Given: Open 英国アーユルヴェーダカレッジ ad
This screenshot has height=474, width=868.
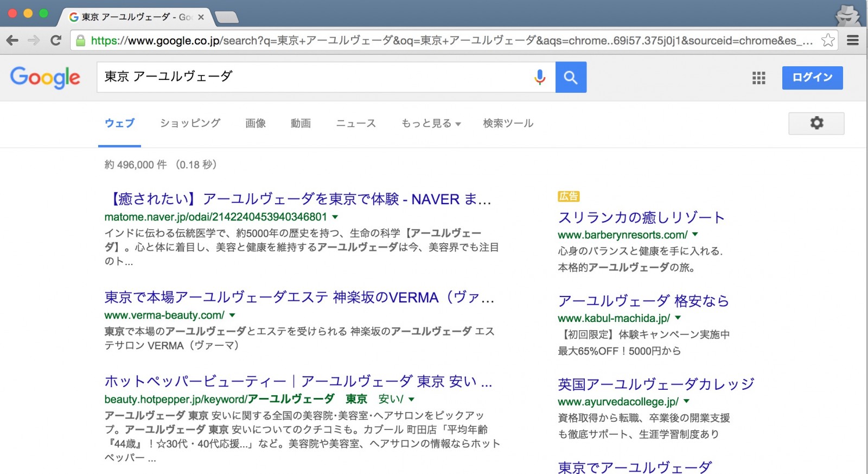Looking at the screenshot, I should coord(656,384).
